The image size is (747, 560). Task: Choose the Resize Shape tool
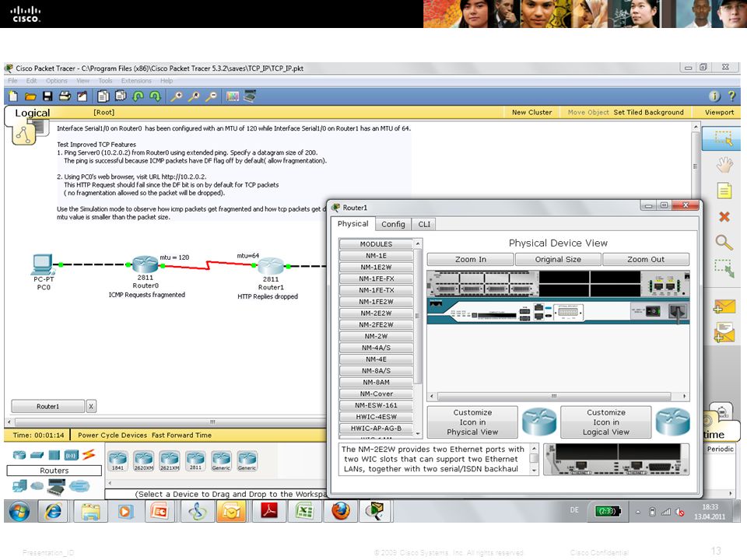coord(724,268)
